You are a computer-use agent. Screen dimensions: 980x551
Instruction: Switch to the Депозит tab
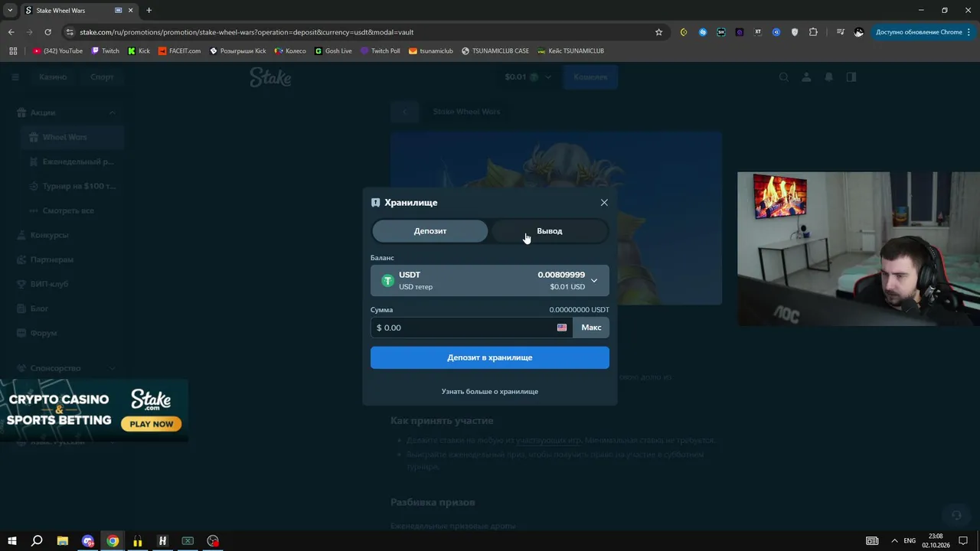(x=430, y=231)
